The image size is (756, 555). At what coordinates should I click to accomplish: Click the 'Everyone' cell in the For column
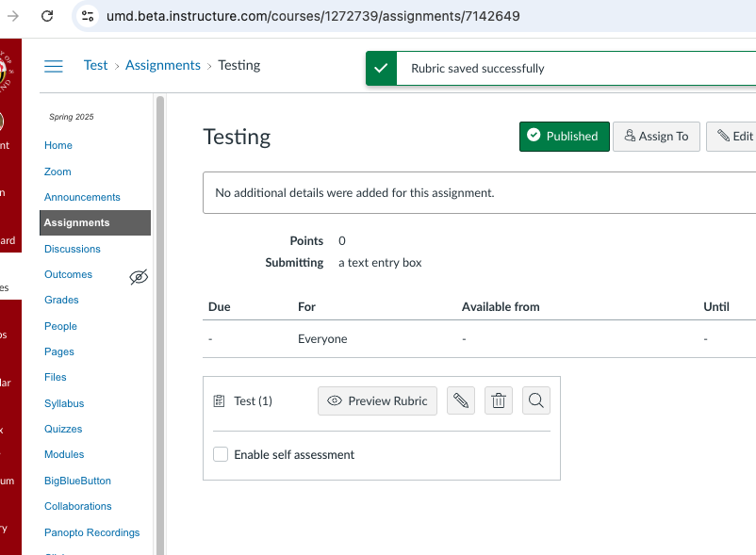(x=322, y=338)
